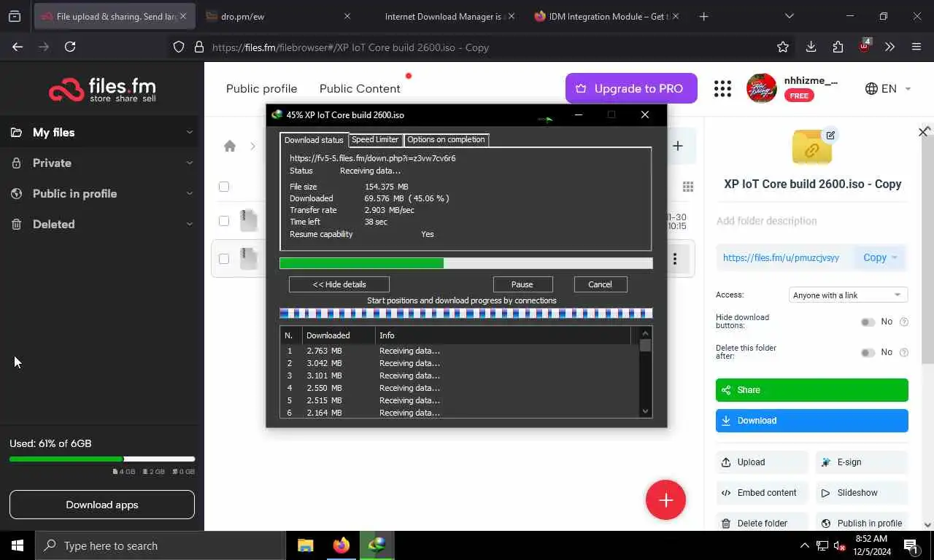Go back to previous page
This screenshot has width=934, height=560.
(18, 47)
